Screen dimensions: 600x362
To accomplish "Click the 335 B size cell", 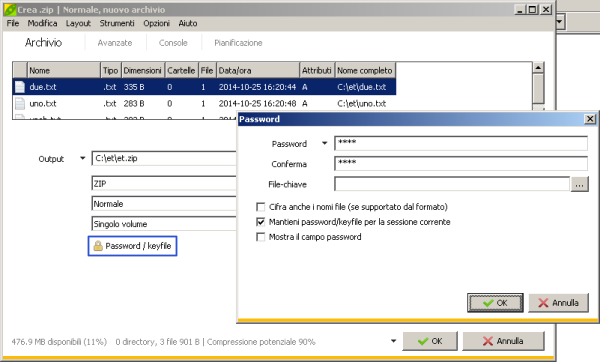I will [134, 87].
